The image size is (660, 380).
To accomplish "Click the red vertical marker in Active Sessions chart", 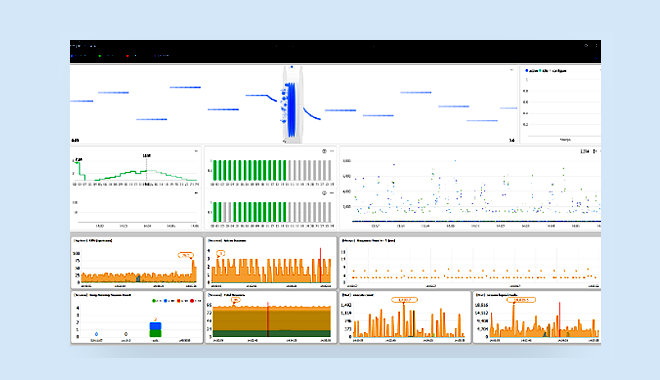I will (320, 265).
